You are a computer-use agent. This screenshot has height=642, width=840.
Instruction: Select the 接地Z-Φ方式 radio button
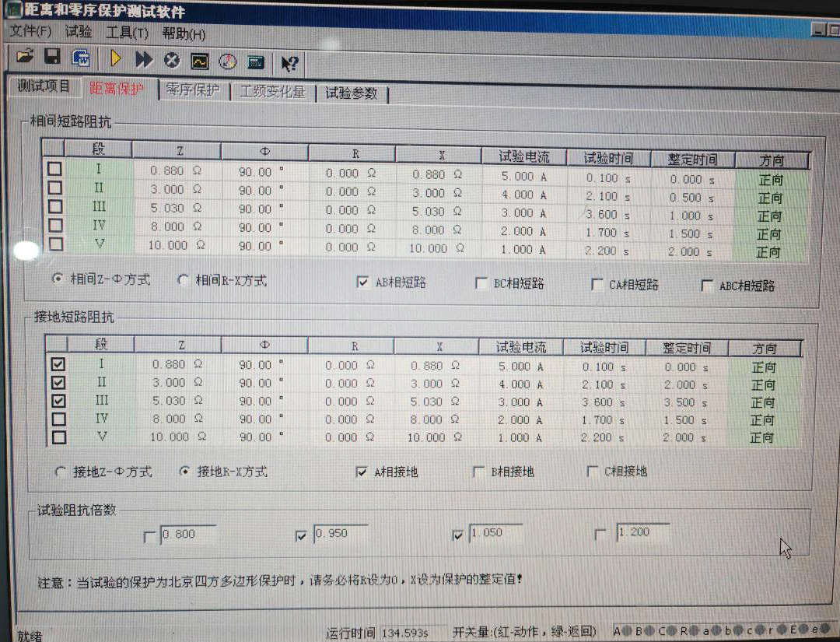[61, 472]
